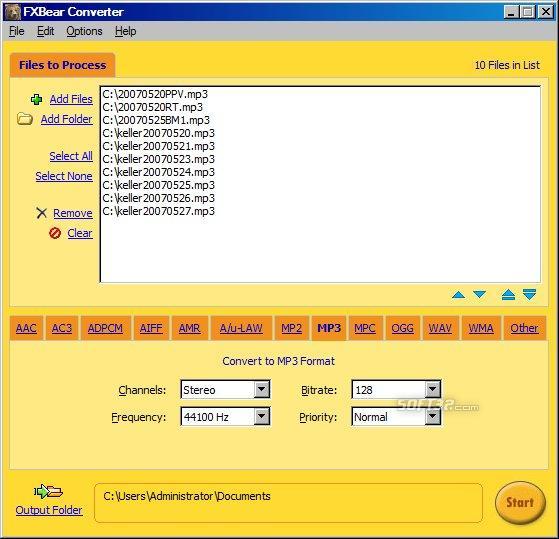Click the red prohibited Clear icon

point(55,233)
